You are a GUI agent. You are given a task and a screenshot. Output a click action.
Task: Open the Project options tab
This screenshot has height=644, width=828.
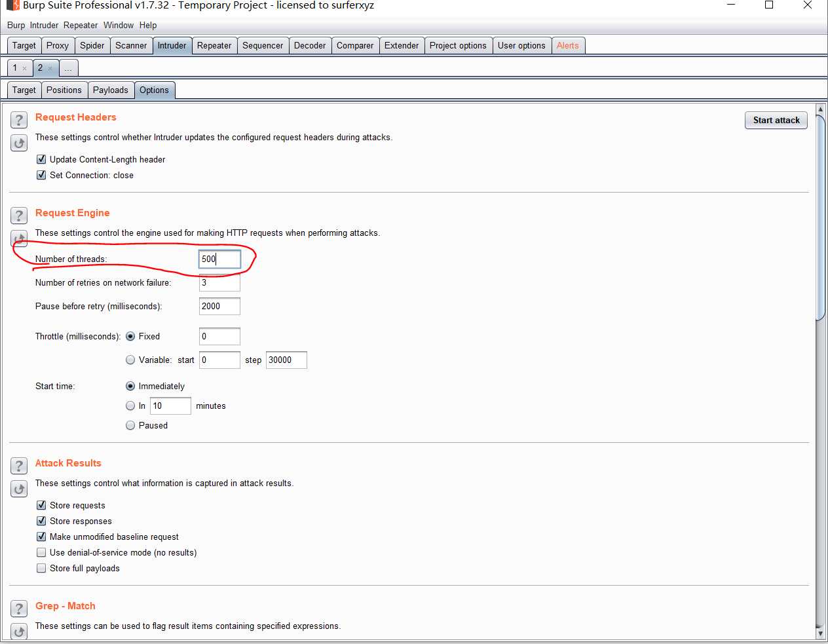click(x=458, y=45)
